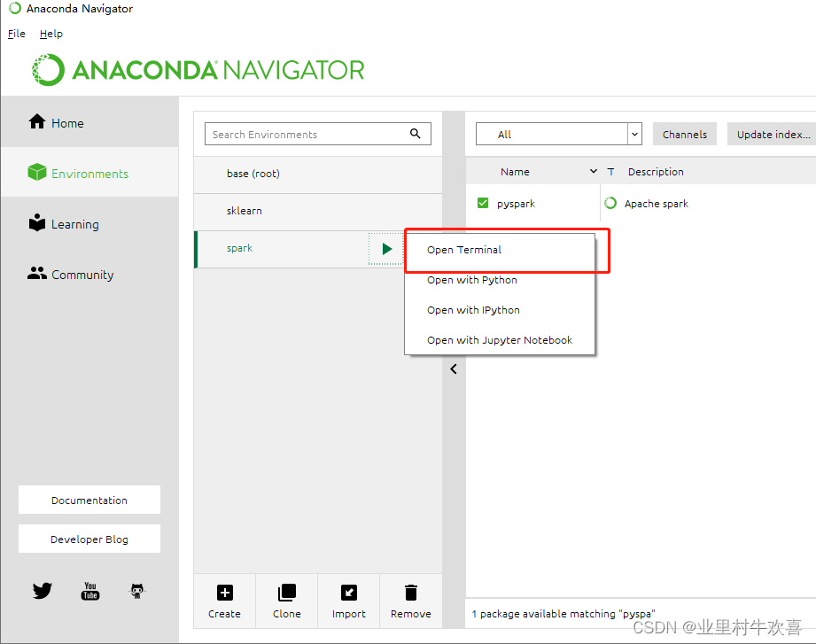Select the base (root) environment

(x=318, y=175)
